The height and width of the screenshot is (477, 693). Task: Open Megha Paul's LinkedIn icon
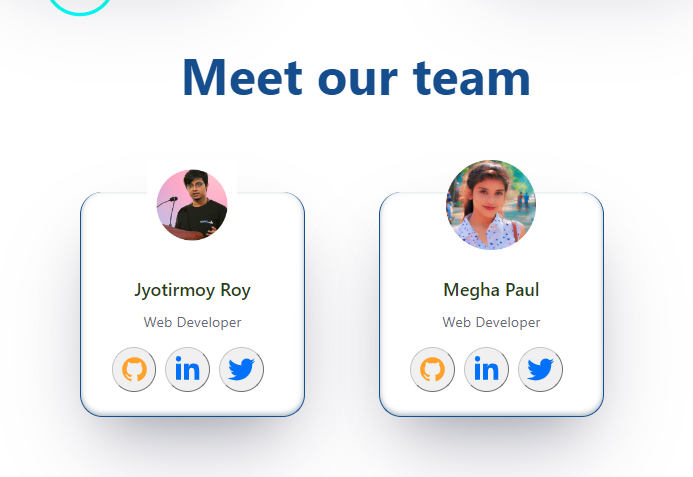[x=486, y=369]
